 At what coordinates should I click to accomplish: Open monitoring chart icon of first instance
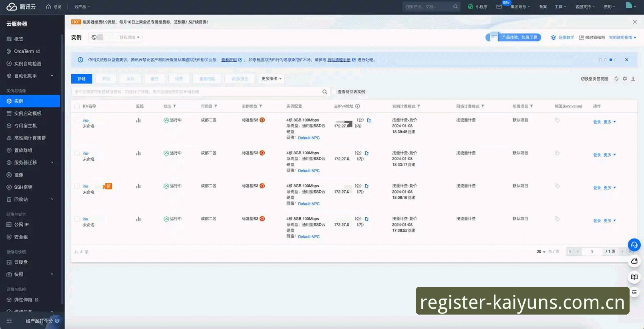pyautogui.click(x=138, y=120)
